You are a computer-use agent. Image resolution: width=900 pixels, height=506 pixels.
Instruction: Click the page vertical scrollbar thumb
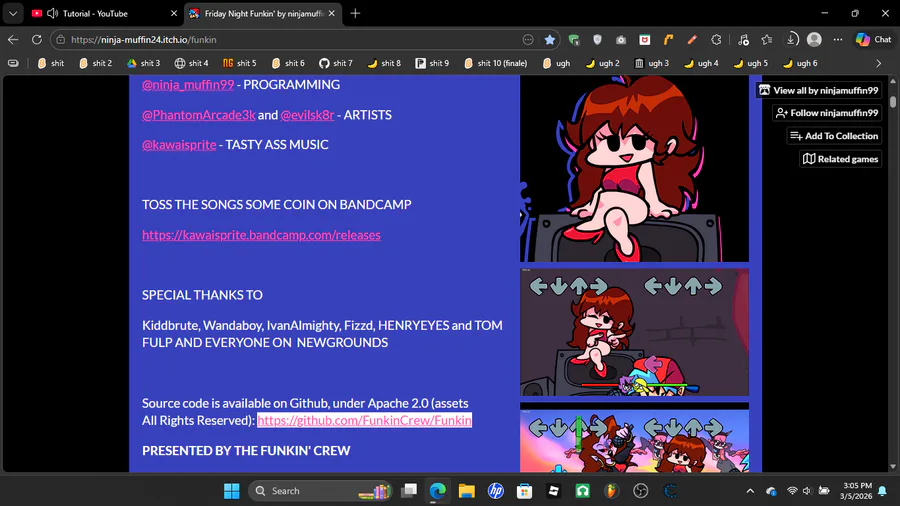tap(893, 102)
